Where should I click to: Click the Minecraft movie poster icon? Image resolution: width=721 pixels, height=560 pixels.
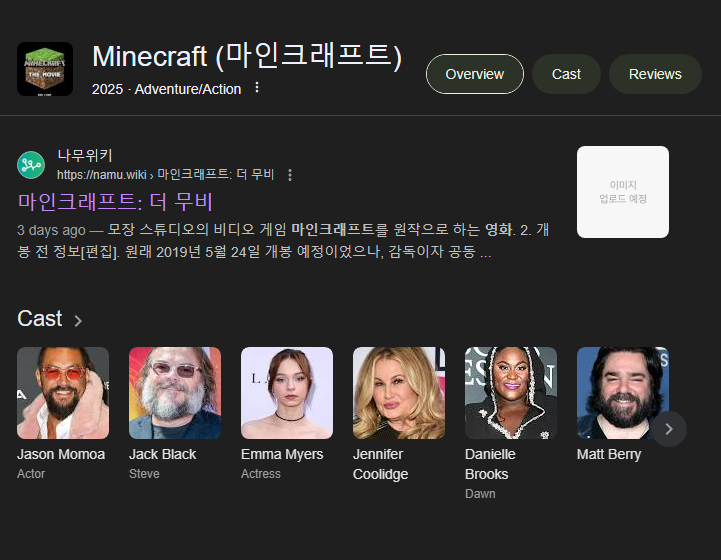pos(45,69)
